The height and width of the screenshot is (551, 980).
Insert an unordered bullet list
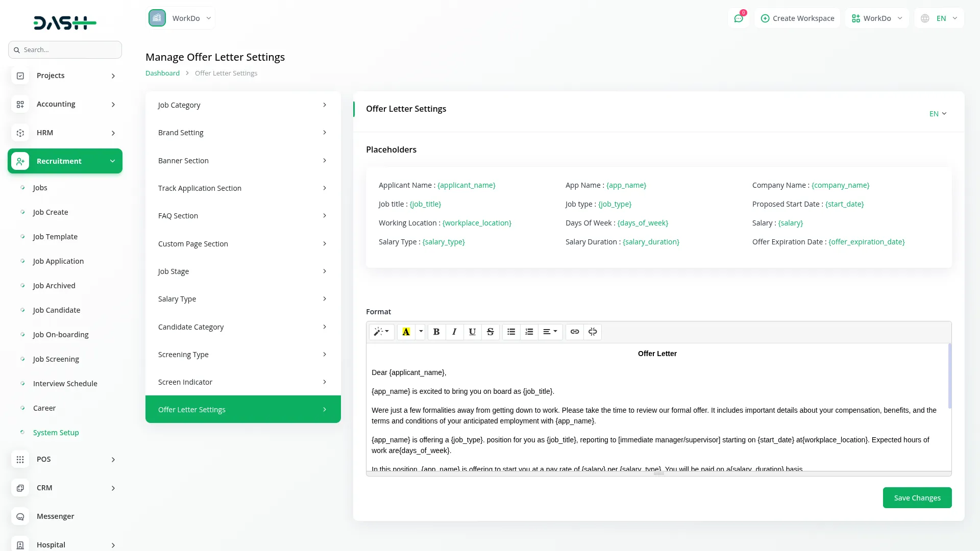[511, 332]
